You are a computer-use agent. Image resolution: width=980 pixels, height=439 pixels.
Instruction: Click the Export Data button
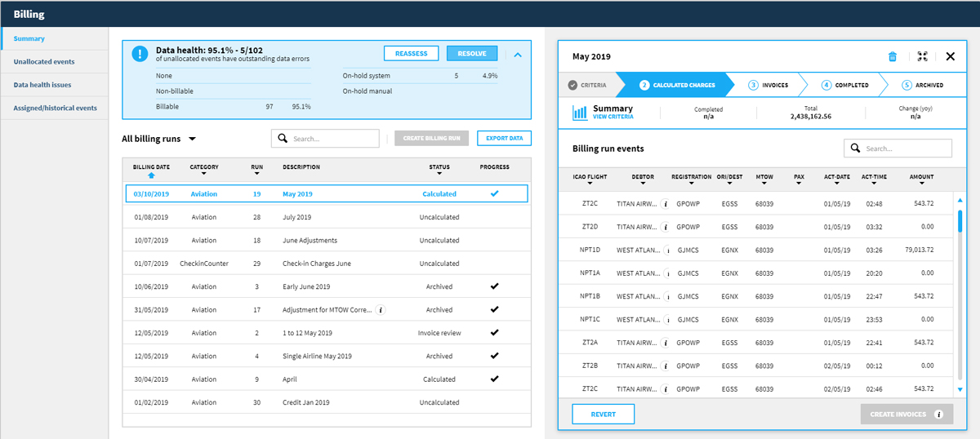click(x=504, y=139)
